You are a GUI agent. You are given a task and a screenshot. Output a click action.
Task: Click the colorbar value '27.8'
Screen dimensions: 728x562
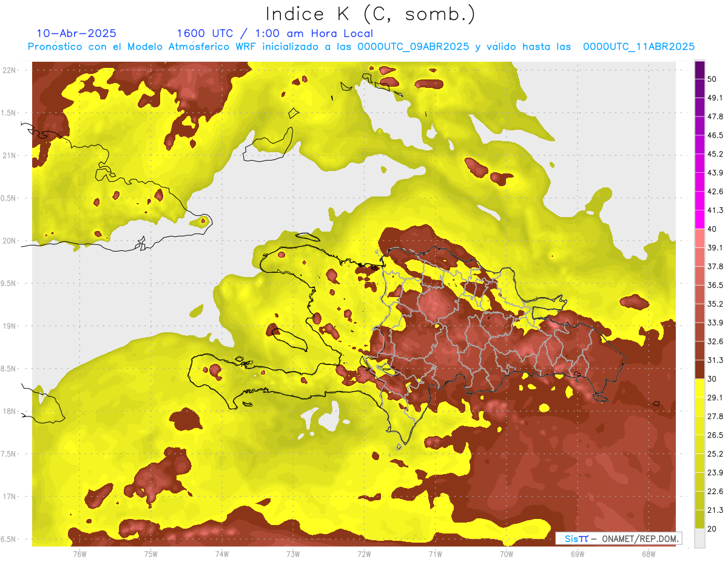click(715, 416)
